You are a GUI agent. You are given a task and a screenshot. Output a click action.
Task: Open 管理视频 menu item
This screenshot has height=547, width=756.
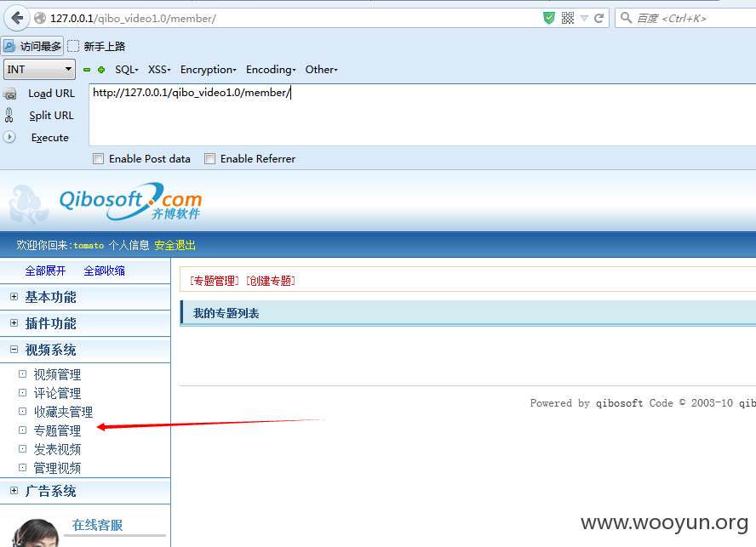[x=57, y=469]
